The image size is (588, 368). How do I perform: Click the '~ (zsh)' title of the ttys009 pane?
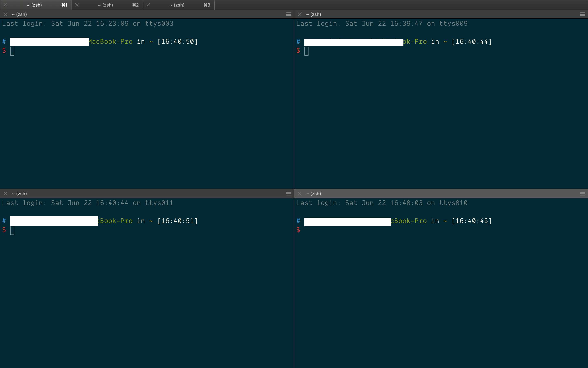coord(313,14)
